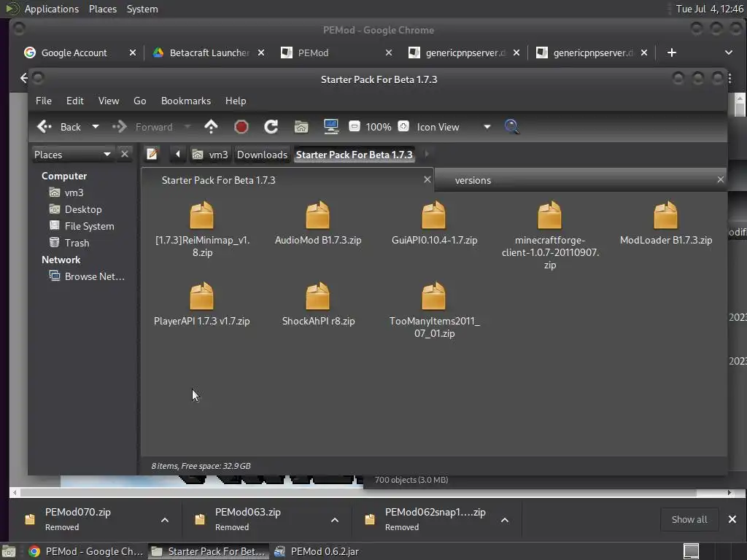747x560 pixels.
Task: Open the File menu
Action: coord(43,101)
